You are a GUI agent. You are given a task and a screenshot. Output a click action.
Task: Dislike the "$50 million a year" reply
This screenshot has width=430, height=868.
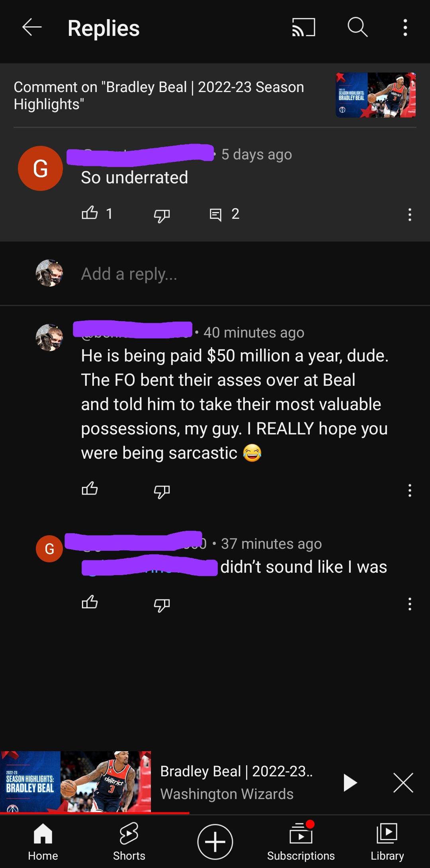[162, 491]
